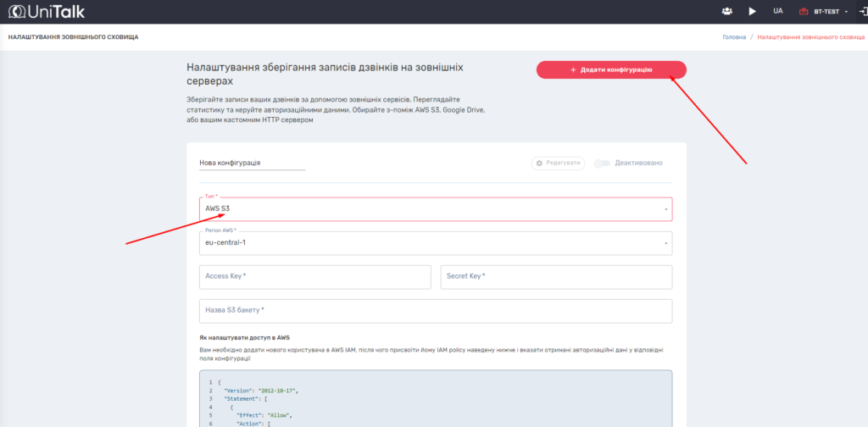
Task: Edit the Нова конфігурація name field
Action: tap(252, 162)
